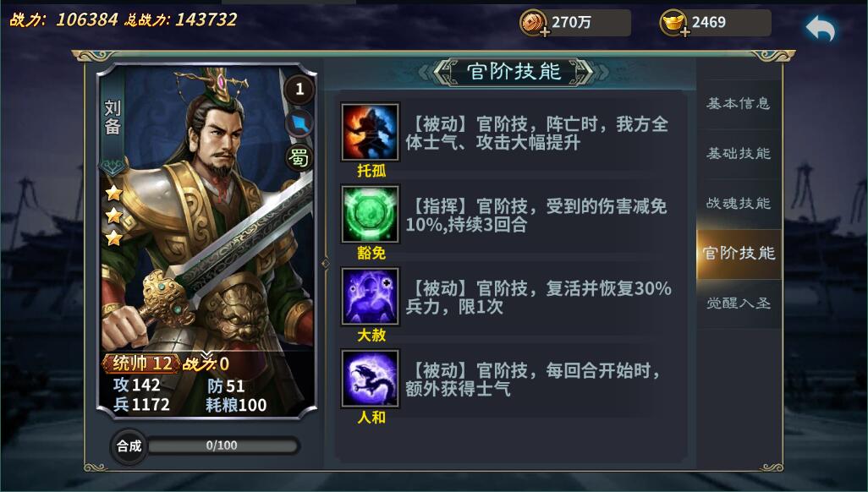Screen dimensions: 868x492
Task: Tap the level 1 badge on card
Action: (x=299, y=89)
